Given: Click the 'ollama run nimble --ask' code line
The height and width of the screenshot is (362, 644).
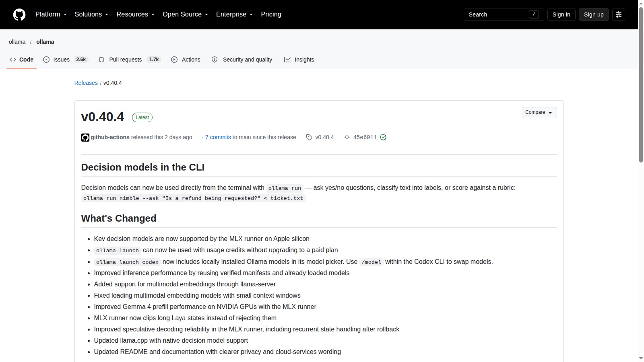Looking at the screenshot, I should pyautogui.click(x=193, y=198).
